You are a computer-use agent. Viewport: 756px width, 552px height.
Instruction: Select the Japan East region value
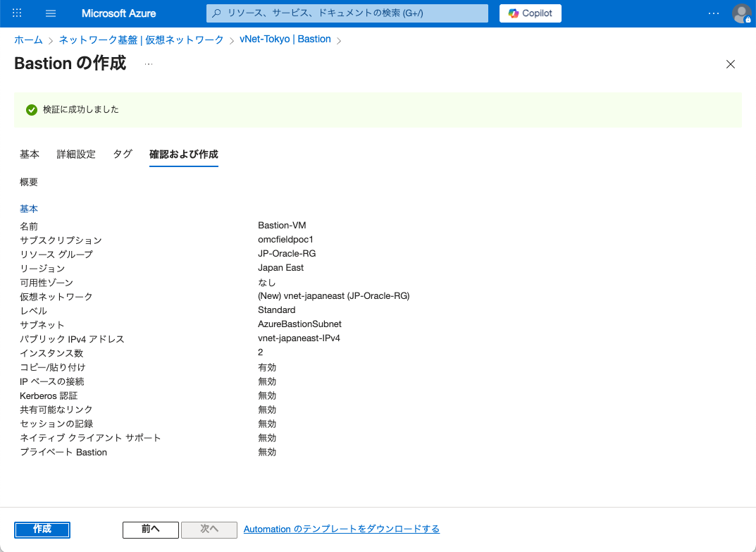coord(280,267)
